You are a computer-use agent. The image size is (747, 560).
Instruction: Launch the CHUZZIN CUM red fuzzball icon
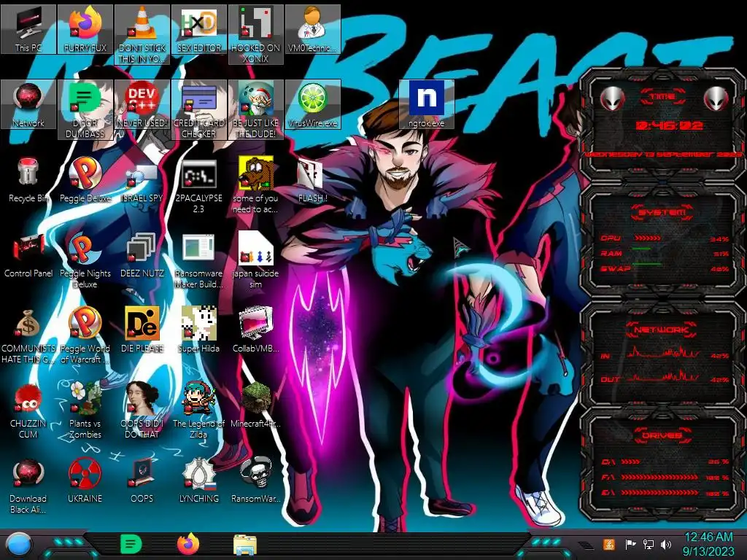pyautogui.click(x=28, y=411)
